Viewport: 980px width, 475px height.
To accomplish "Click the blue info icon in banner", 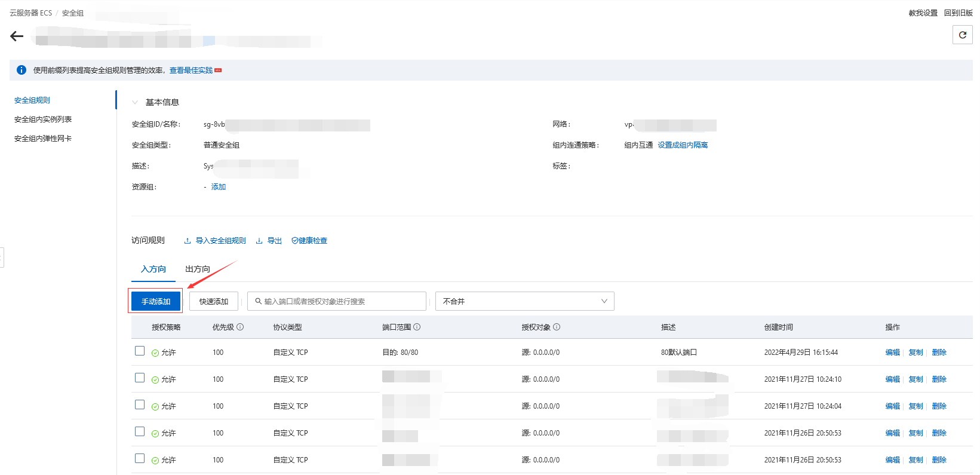I will [x=21, y=70].
